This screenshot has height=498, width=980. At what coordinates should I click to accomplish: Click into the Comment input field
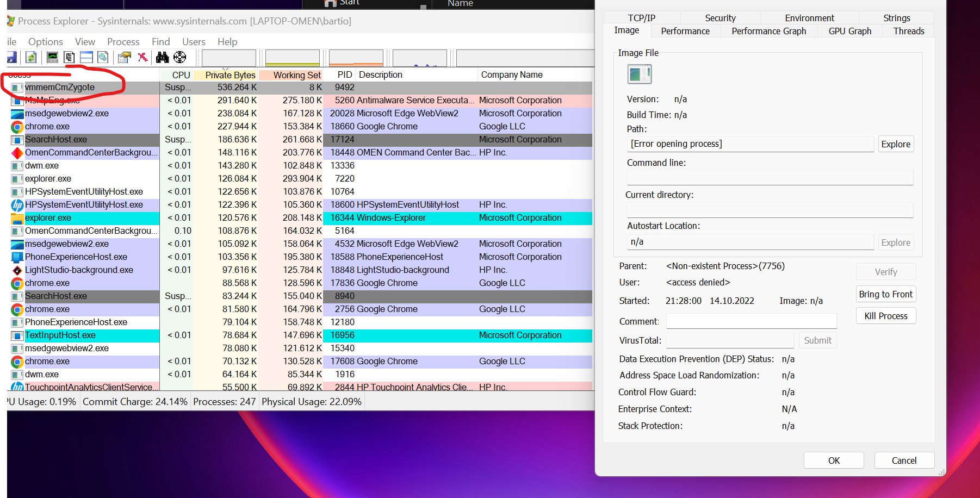(x=752, y=321)
